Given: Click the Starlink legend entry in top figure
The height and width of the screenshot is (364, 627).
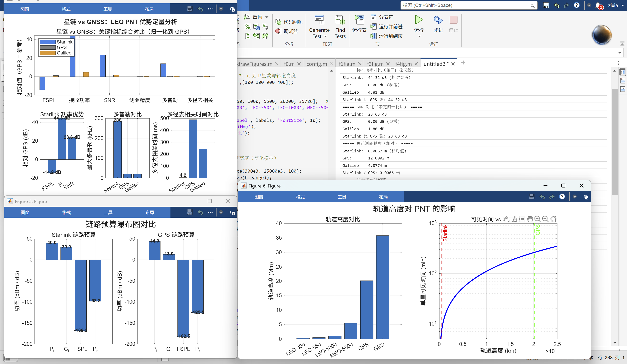Looking at the screenshot, I should (x=56, y=42).
